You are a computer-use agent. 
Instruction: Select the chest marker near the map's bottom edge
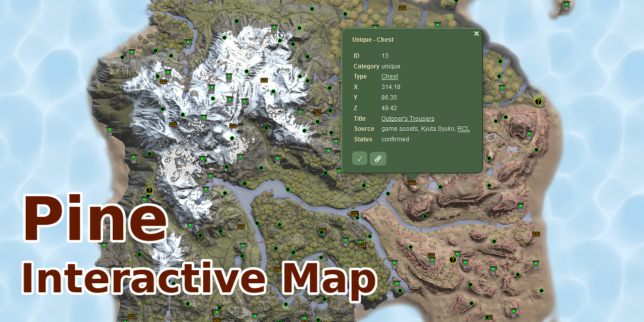point(217,319)
